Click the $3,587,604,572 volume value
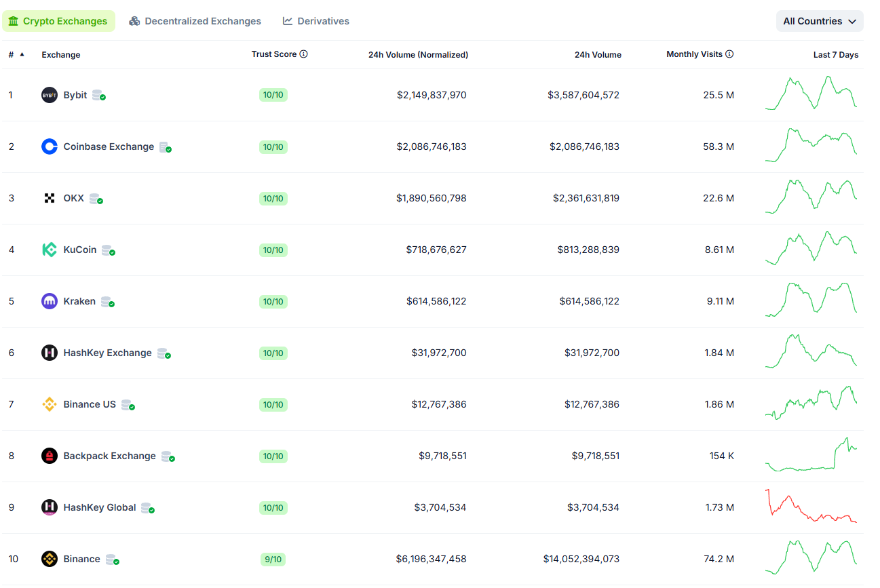Image resolution: width=880 pixels, height=588 pixels. (x=584, y=95)
